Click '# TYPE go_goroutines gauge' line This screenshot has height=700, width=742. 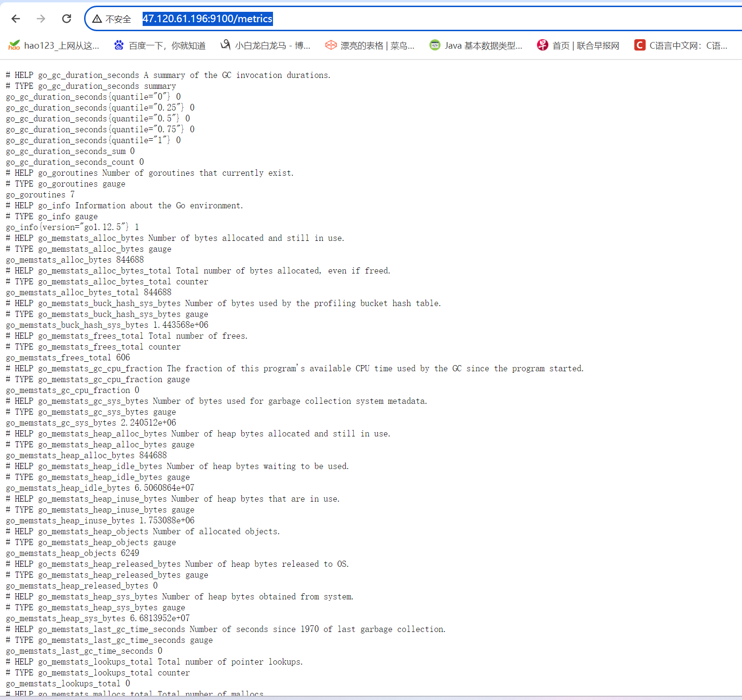66,184
